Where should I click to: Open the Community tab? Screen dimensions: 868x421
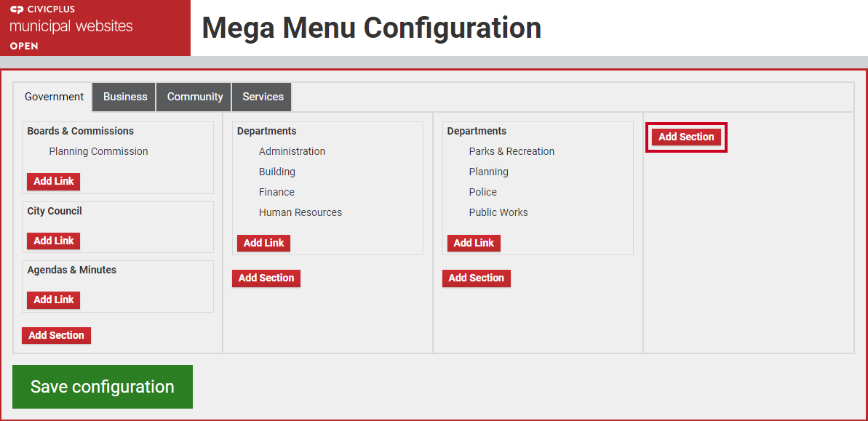[195, 97]
